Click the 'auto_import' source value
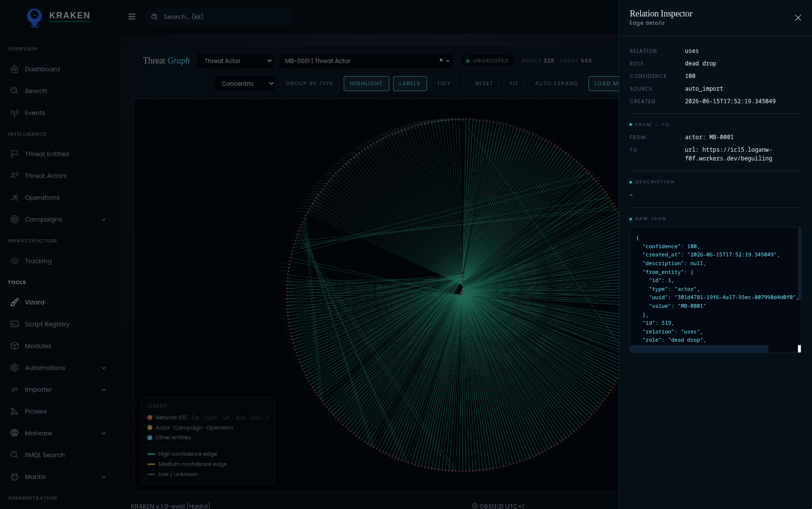 coord(704,89)
